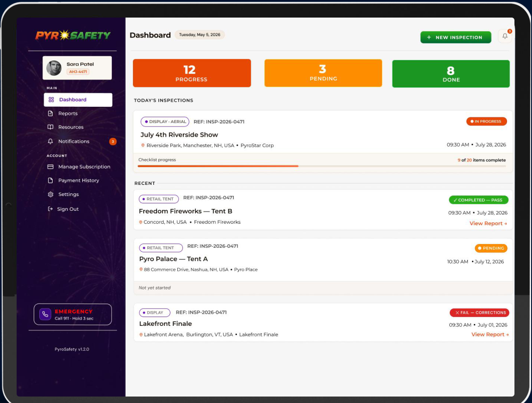Open Sara Patel's profile avatar
The width and height of the screenshot is (532, 403).
pos(54,68)
